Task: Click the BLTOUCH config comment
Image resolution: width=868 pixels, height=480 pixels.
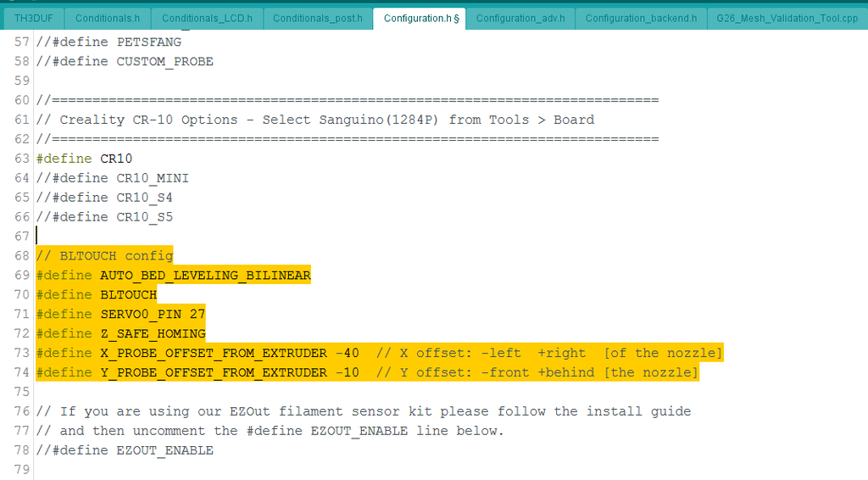Action: point(104,256)
